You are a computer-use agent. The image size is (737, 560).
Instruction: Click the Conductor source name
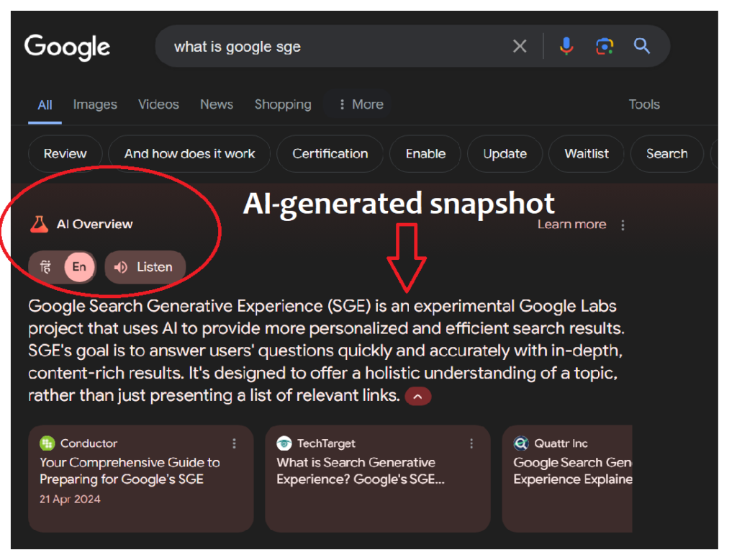point(89,443)
